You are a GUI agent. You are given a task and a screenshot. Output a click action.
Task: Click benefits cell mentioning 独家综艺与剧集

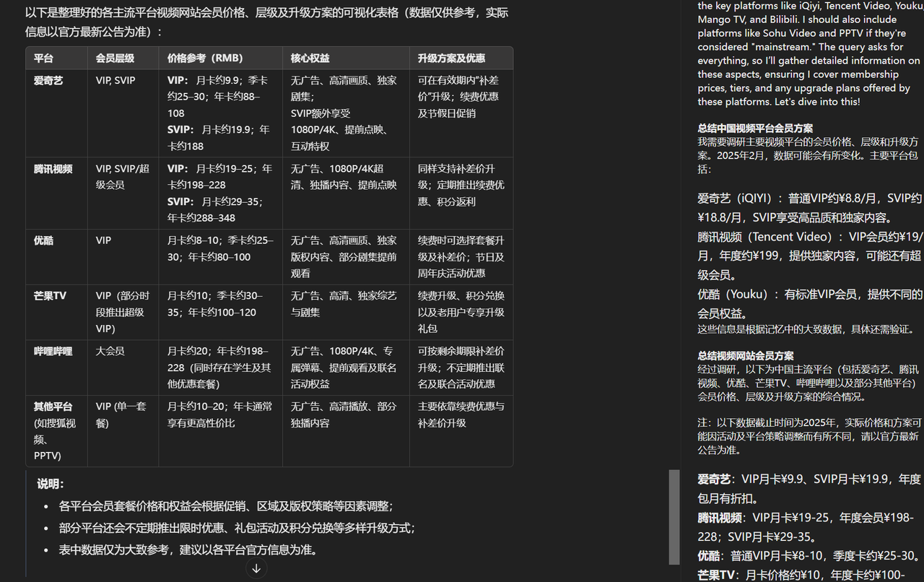[346, 312]
